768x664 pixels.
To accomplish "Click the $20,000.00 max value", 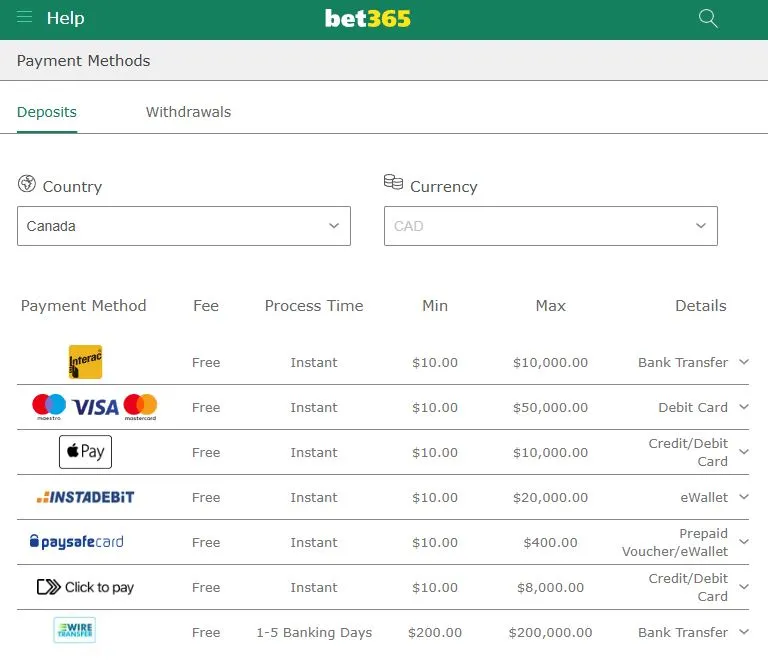I will coord(551,498).
